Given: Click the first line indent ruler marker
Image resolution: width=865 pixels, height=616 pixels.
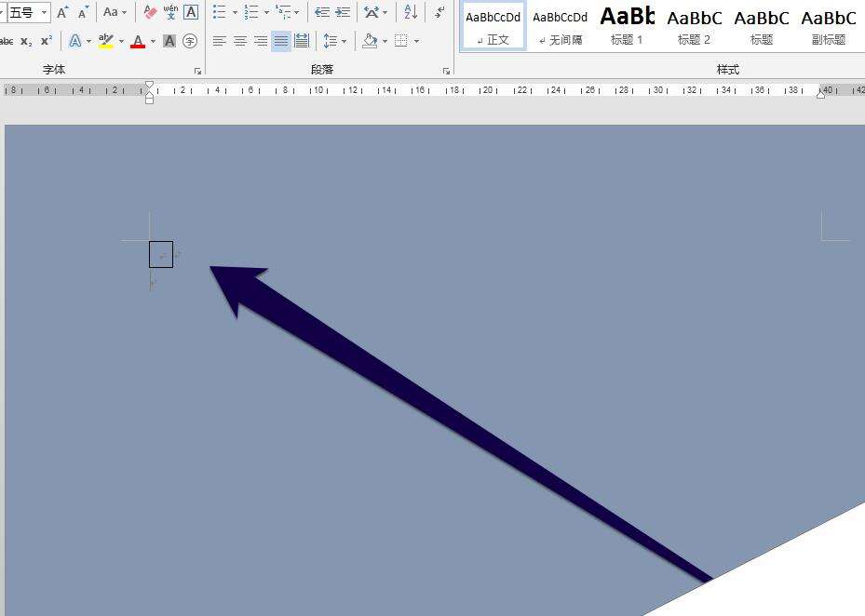Looking at the screenshot, I should click(x=149, y=86).
